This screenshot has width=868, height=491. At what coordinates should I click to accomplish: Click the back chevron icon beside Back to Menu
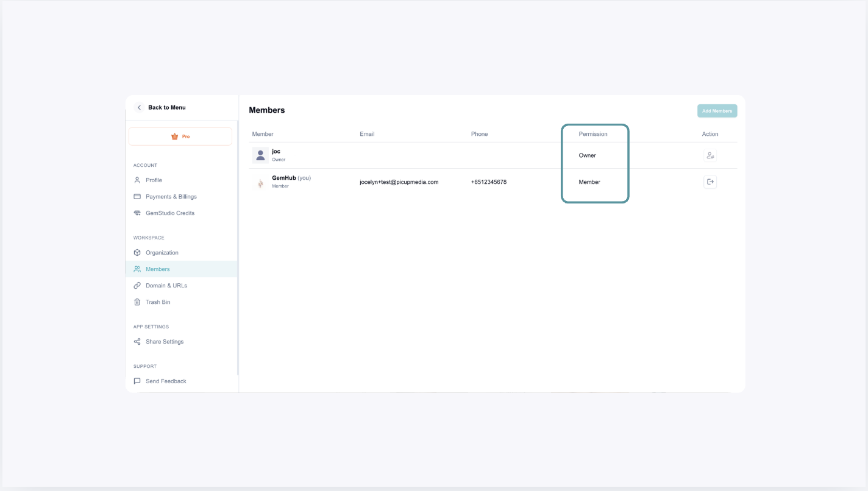139,107
